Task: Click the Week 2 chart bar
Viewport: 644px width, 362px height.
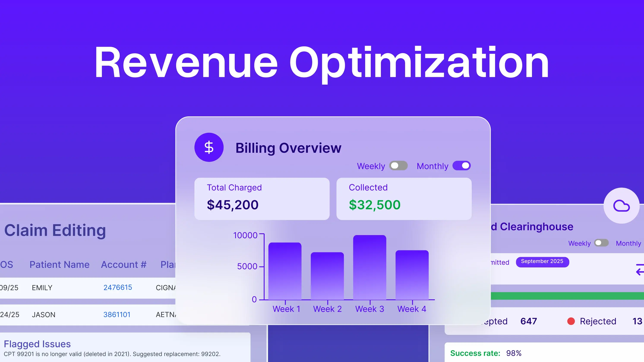Action: click(x=327, y=276)
